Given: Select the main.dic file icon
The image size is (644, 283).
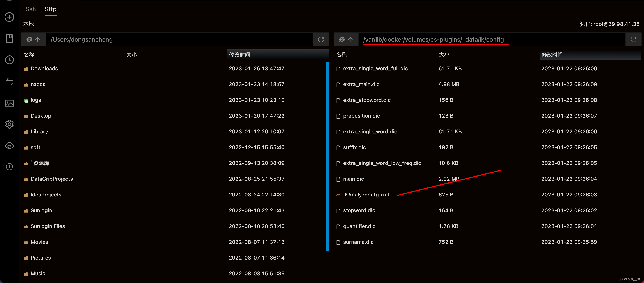Looking at the screenshot, I should coord(338,179).
